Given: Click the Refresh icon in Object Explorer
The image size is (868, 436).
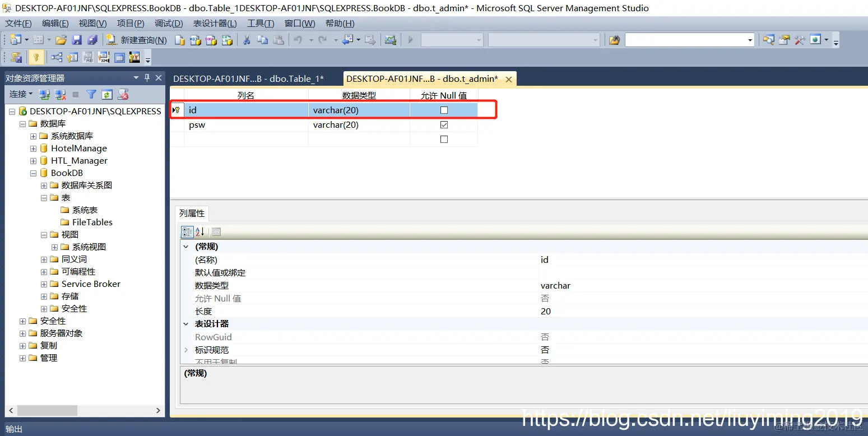Looking at the screenshot, I should [107, 94].
